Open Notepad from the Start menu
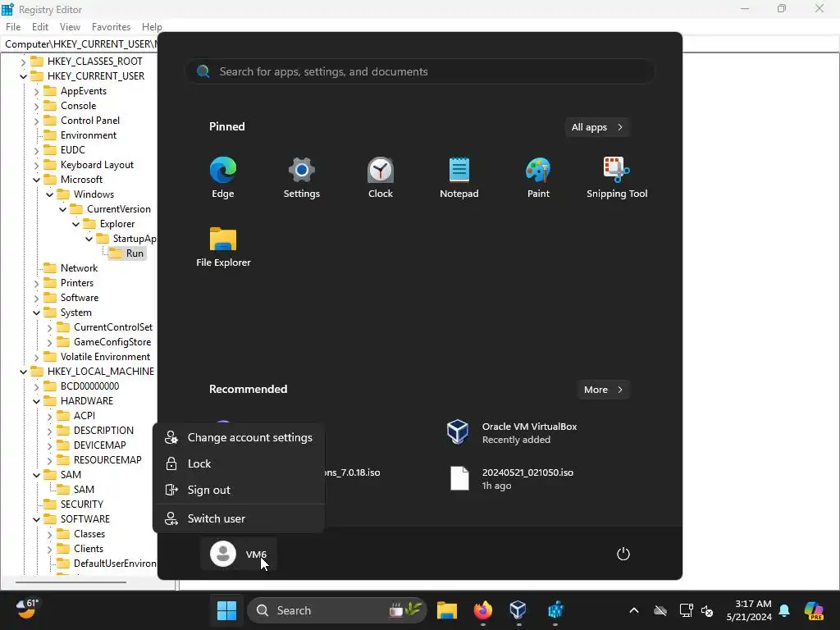This screenshot has width=840, height=630. [x=459, y=178]
